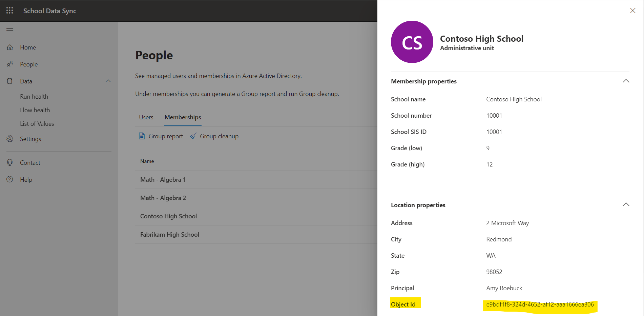Click the Group cleanup broom icon
Viewport: 644px width, 316px height.
[x=193, y=136]
